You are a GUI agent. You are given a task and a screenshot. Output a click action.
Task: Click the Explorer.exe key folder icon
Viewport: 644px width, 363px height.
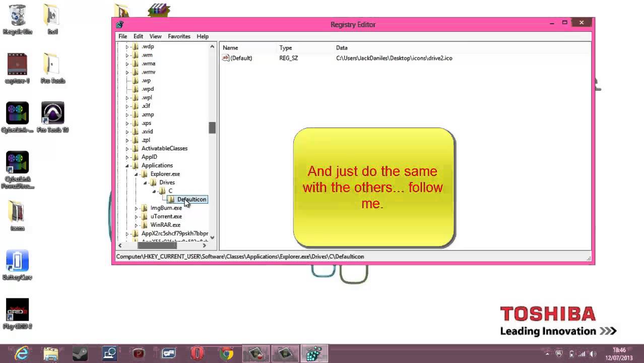(x=144, y=174)
